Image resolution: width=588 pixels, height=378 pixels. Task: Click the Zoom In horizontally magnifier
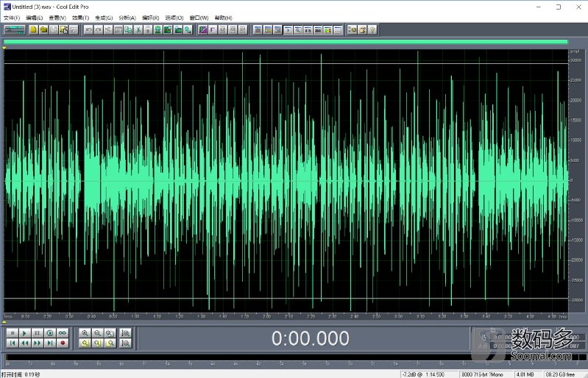[85, 333]
